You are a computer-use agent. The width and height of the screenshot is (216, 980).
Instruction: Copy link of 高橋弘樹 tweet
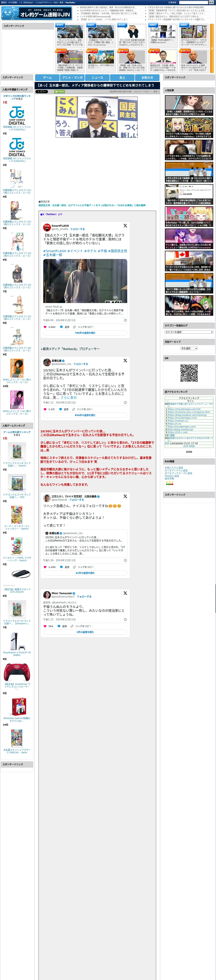tap(82, 409)
